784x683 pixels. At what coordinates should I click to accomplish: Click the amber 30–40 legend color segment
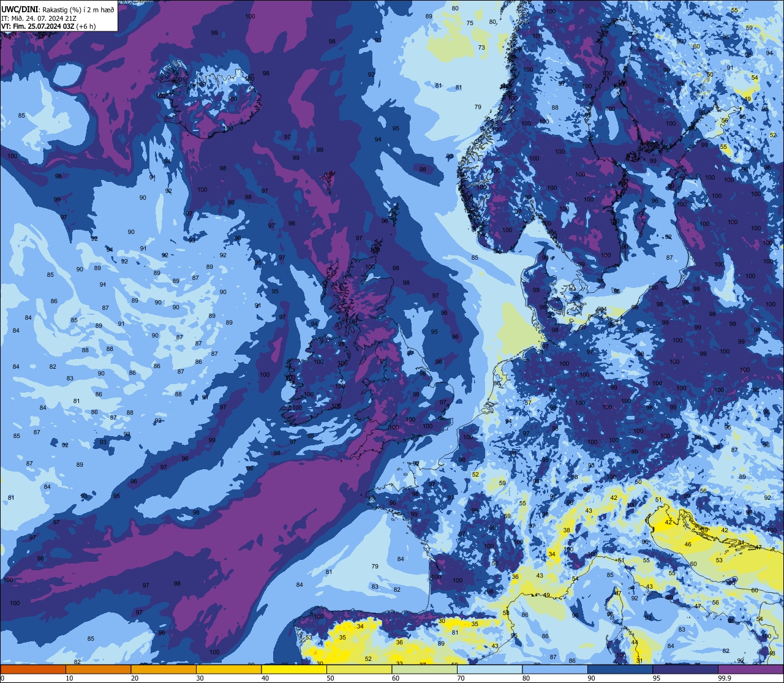pos(228,669)
